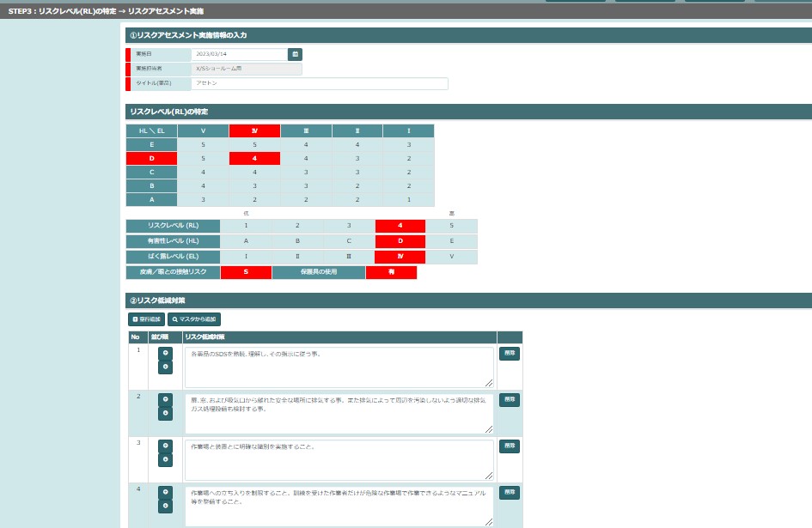The height and width of the screenshot is (528, 812).
Task: Move measure No. 2 down in the order
Action: pyautogui.click(x=165, y=414)
